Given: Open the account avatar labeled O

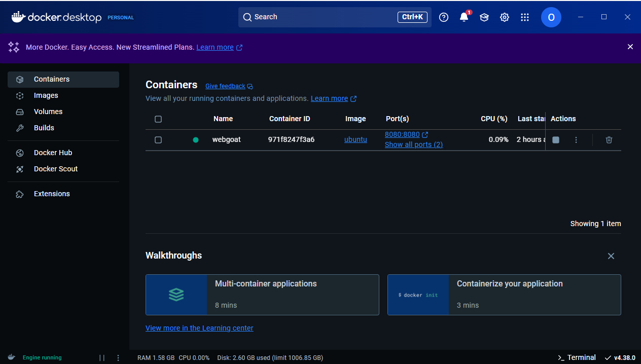Looking at the screenshot, I should coord(551,17).
